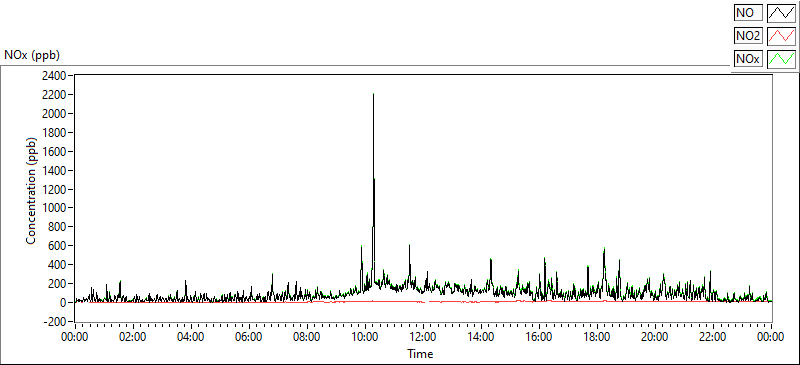Select the NO2 plot legend label

pos(748,36)
